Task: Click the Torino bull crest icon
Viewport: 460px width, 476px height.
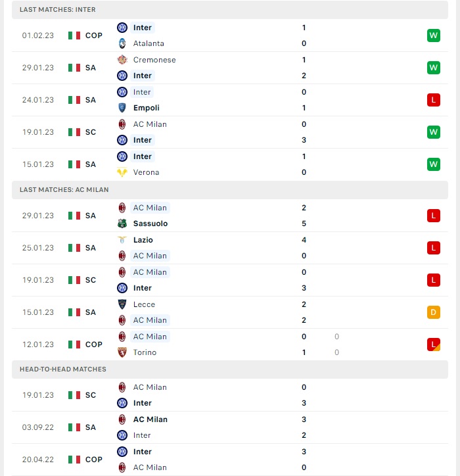Action: click(122, 352)
